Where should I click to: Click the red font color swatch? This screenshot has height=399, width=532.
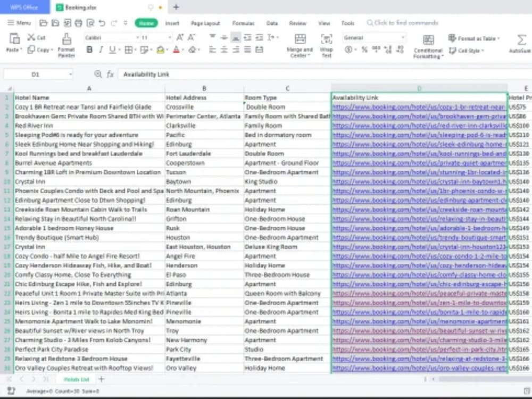tap(176, 50)
